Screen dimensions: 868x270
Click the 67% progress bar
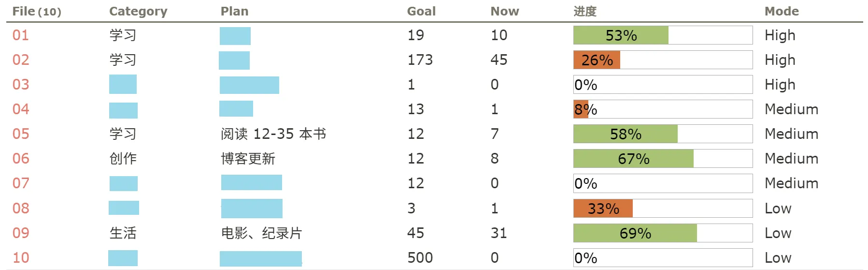click(x=663, y=159)
